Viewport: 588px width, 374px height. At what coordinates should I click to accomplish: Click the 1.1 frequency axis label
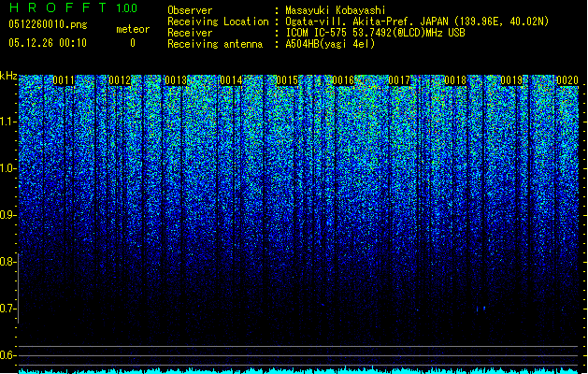click(x=7, y=122)
